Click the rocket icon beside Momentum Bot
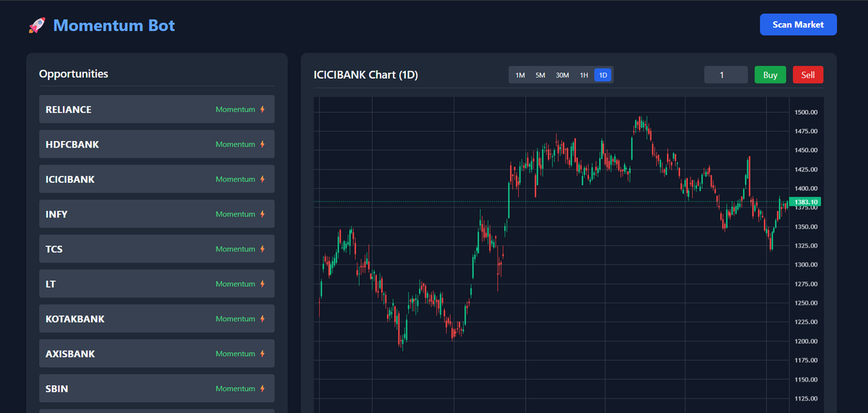This screenshot has width=868, height=413. pyautogui.click(x=37, y=25)
